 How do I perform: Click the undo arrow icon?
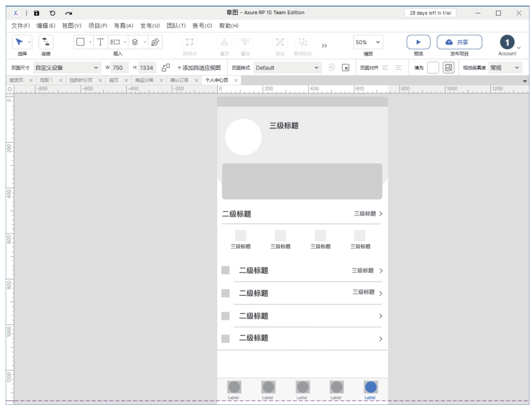(x=52, y=13)
